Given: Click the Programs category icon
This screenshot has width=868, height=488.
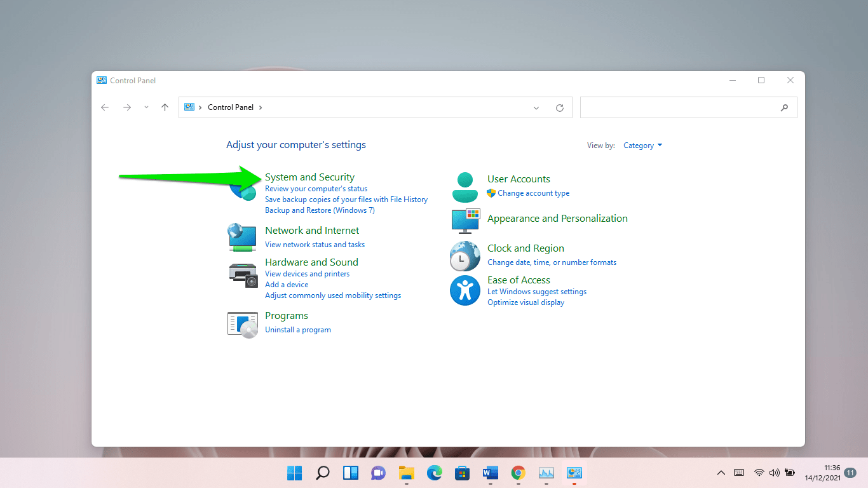Looking at the screenshot, I should tap(242, 323).
